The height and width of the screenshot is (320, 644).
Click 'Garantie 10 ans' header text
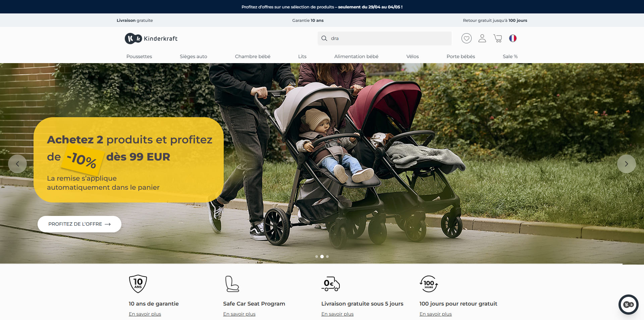(x=308, y=20)
